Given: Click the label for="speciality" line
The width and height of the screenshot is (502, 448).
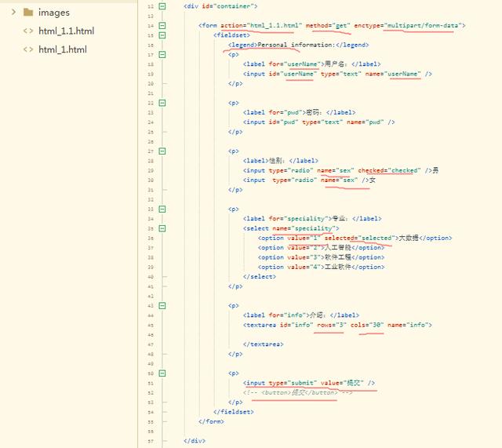Looking at the screenshot, I should (x=312, y=219).
